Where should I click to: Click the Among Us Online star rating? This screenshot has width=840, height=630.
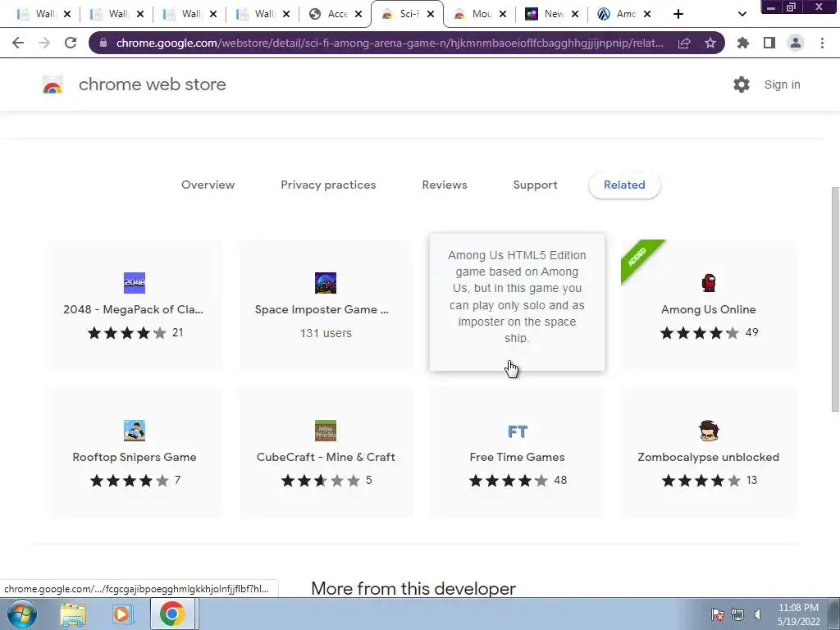pyautogui.click(x=699, y=333)
